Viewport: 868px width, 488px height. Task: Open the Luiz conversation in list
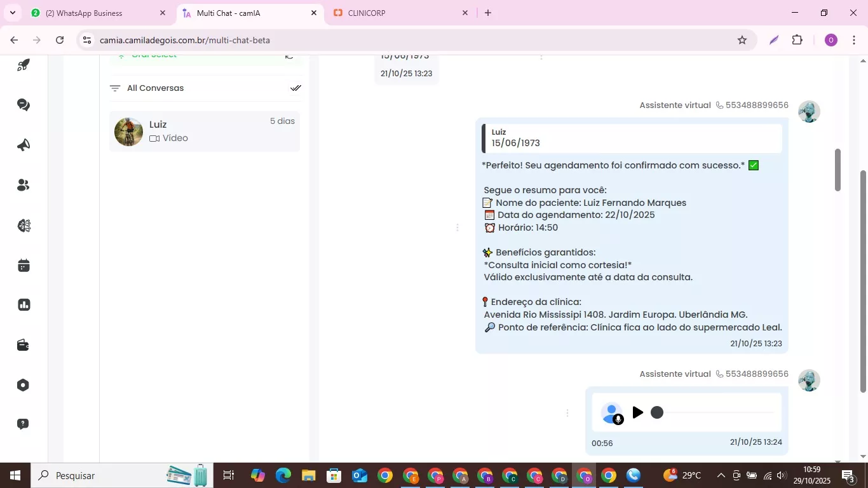click(204, 132)
